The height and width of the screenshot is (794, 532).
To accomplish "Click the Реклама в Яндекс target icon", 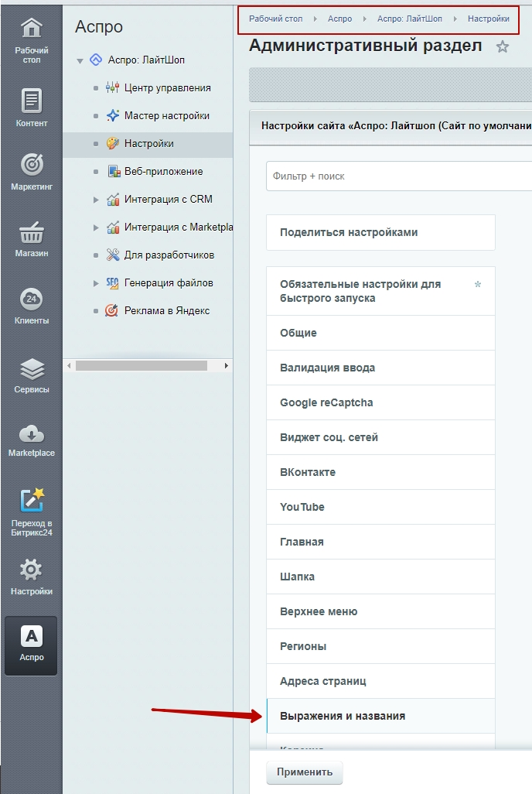I will (x=112, y=310).
